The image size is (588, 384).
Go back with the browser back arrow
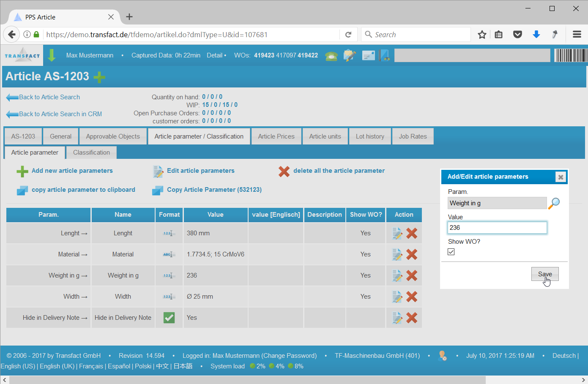[x=12, y=35]
